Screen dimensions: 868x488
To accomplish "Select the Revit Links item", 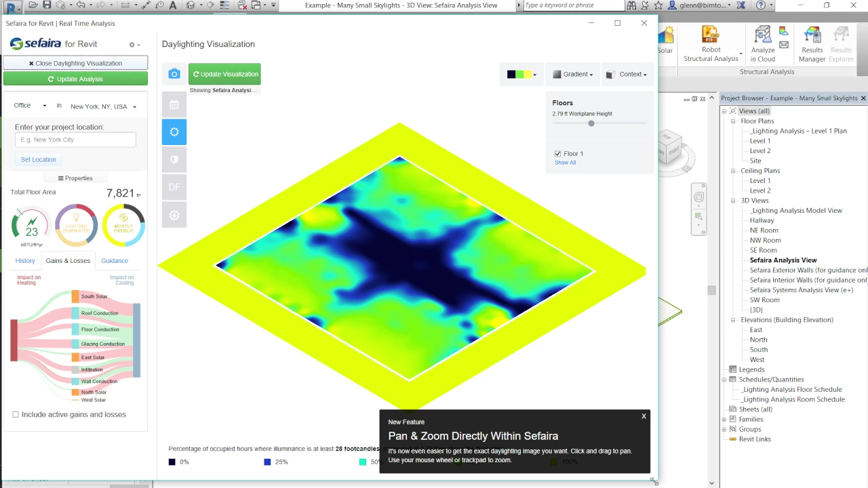I will 754,439.
